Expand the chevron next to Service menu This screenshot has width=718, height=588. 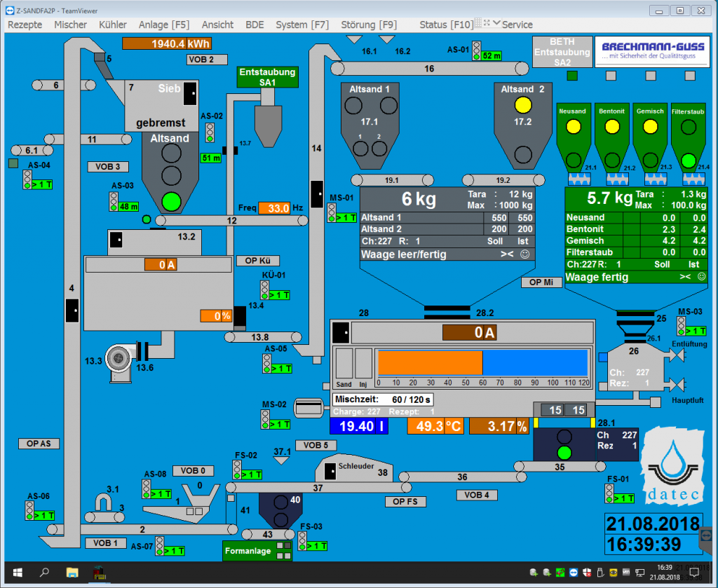496,24
